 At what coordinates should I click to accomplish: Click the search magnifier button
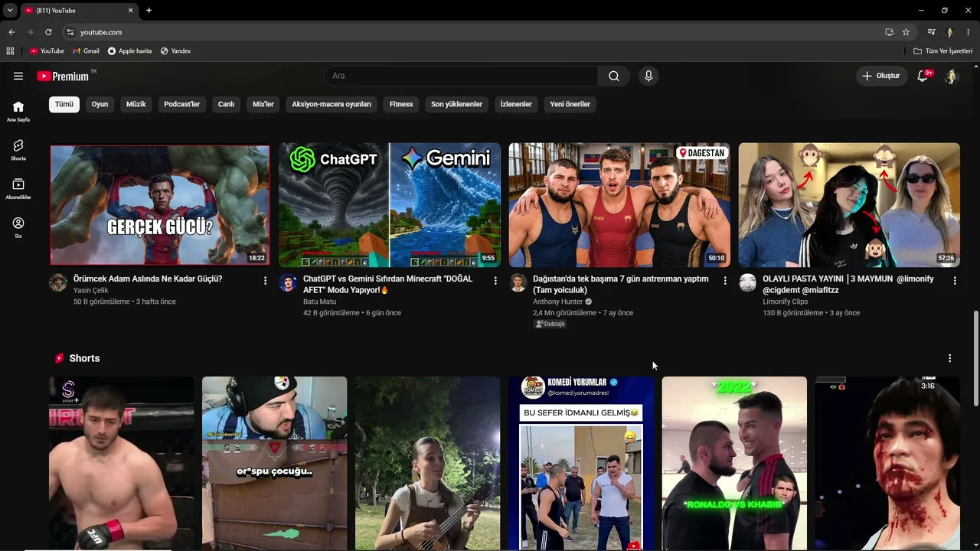point(614,76)
